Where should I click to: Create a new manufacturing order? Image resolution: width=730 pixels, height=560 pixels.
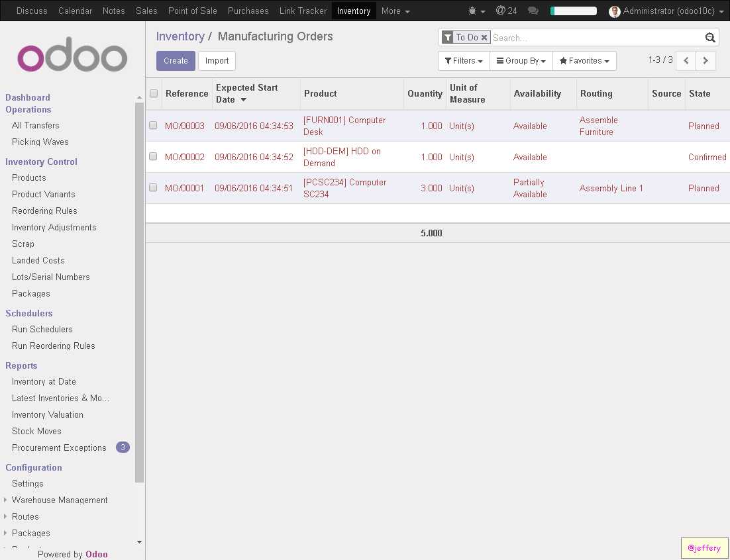click(176, 61)
